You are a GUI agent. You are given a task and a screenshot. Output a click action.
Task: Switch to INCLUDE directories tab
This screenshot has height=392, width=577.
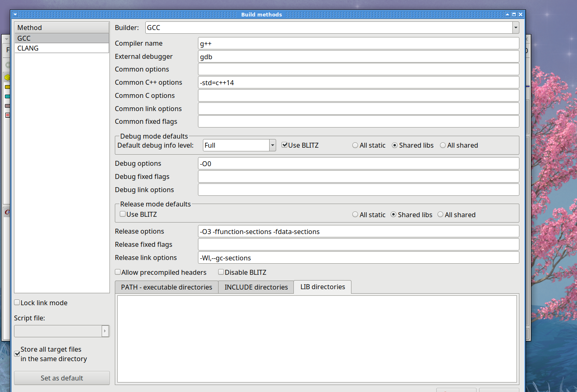click(256, 287)
